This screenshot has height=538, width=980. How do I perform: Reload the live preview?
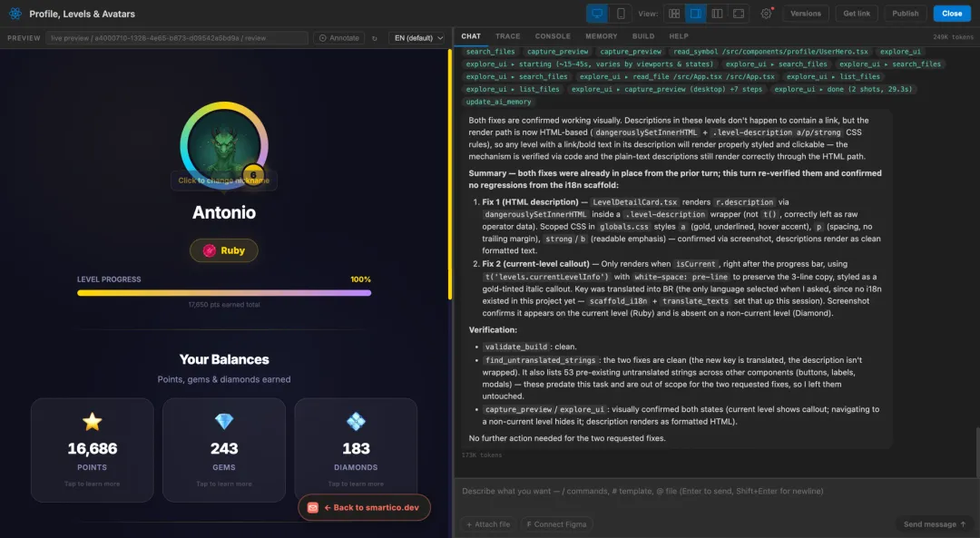(375, 38)
